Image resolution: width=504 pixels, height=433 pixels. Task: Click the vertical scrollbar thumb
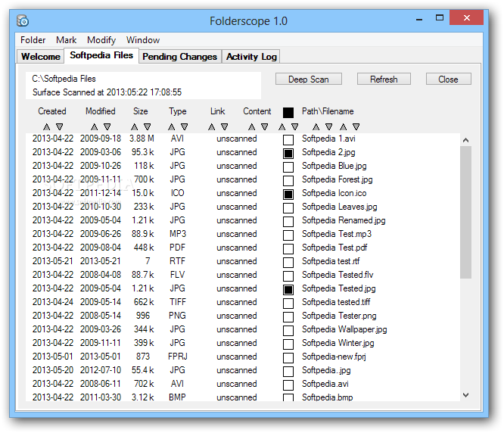[465, 212]
